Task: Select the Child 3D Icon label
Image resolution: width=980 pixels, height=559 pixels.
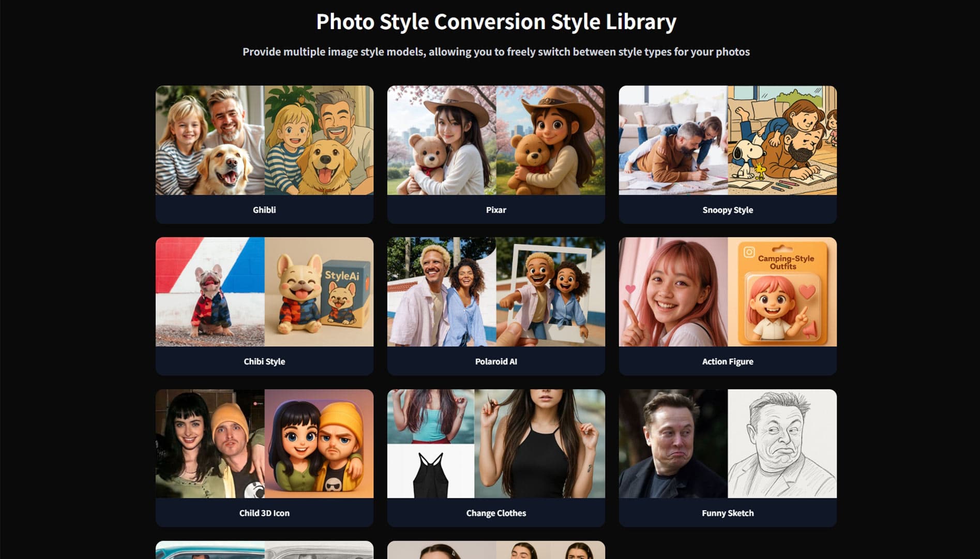Action: pyautogui.click(x=264, y=513)
